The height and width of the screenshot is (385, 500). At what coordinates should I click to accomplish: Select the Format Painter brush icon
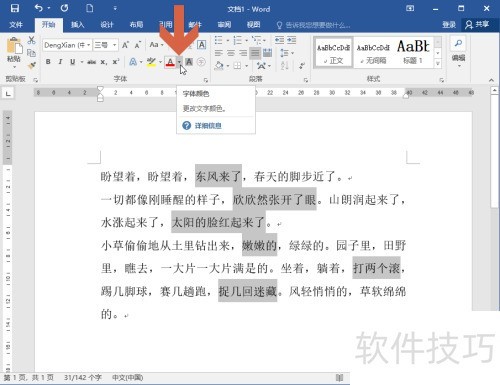(x=31, y=65)
